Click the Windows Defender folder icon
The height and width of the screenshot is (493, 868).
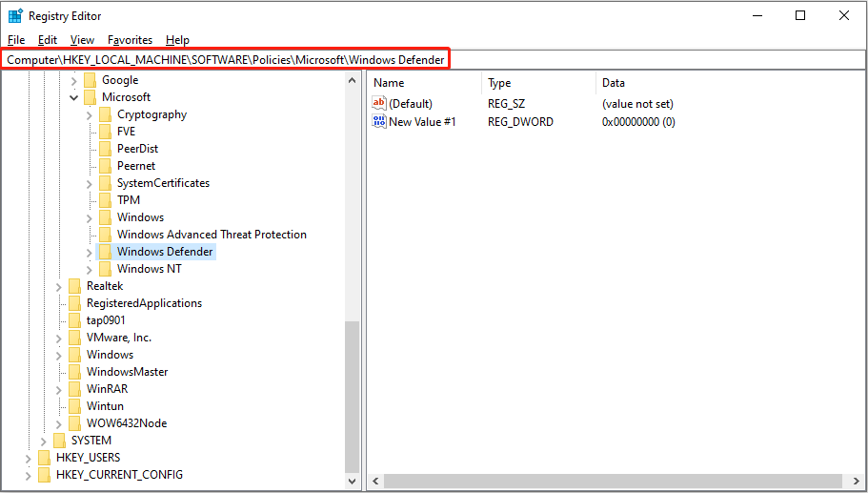coord(106,252)
